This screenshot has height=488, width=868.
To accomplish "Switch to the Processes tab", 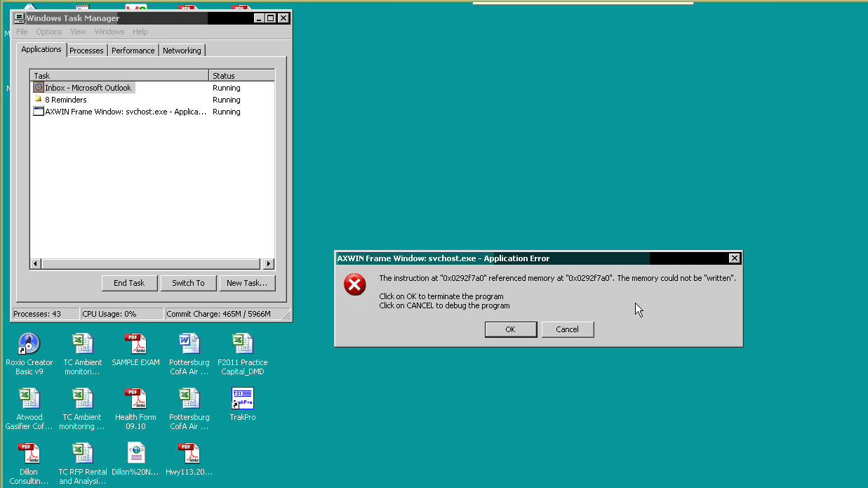I will click(86, 50).
